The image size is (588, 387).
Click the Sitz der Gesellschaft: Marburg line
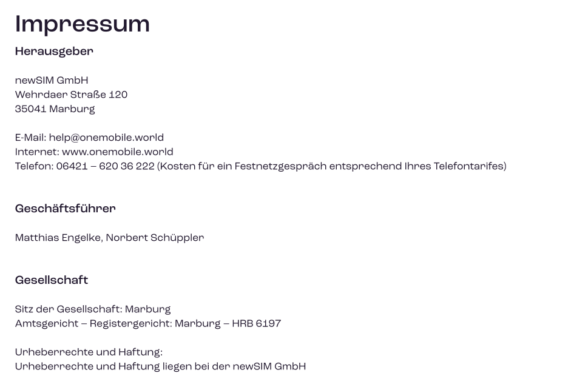[93, 309]
